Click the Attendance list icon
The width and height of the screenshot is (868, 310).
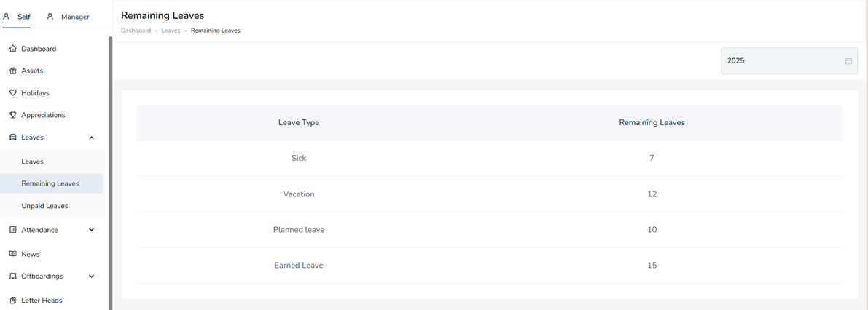(x=13, y=230)
